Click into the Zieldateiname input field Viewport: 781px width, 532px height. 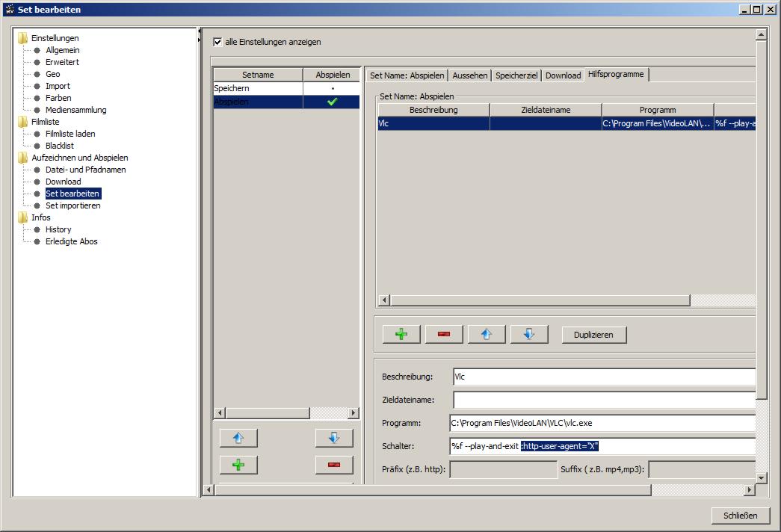[604, 400]
